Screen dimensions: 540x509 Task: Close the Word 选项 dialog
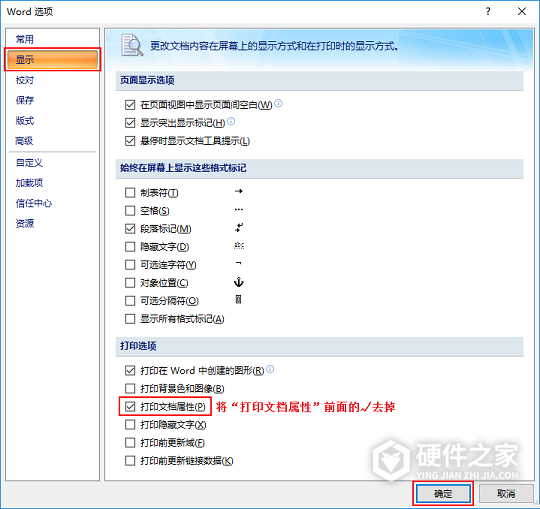pyautogui.click(x=522, y=11)
